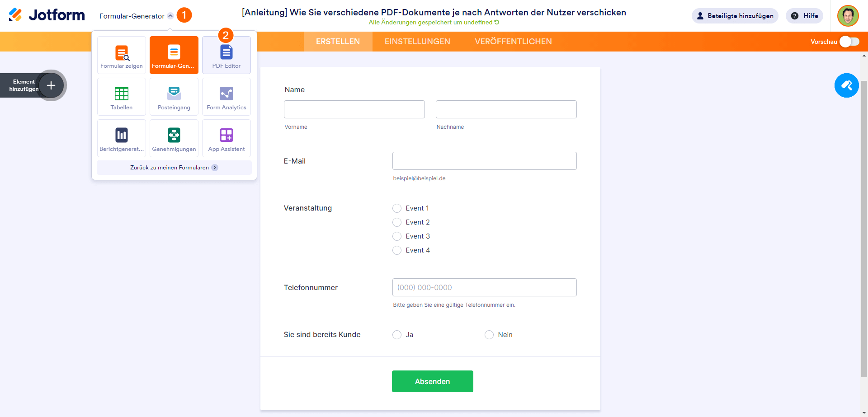This screenshot has width=868, height=417.
Task: Select the Berichtgenerator icon
Action: pyautogui.click(x=121, y=138)
